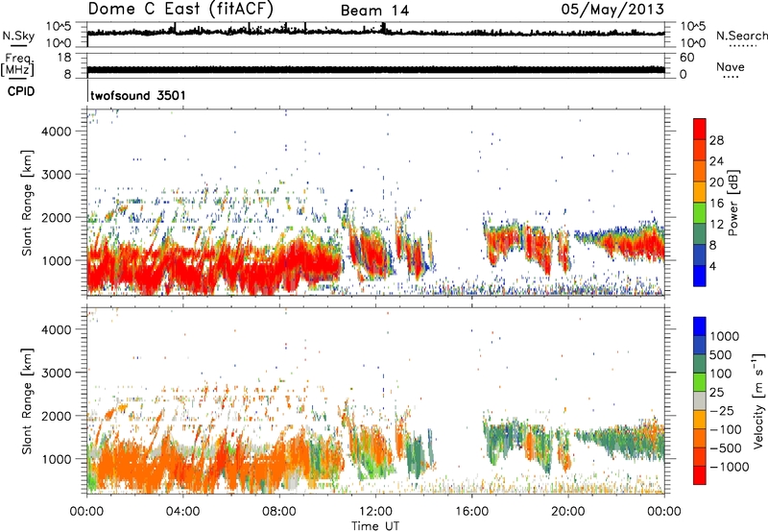Click power colorbar tick label '4'
Viewport: 768px width, 532px height.
[x=713, y=266]
